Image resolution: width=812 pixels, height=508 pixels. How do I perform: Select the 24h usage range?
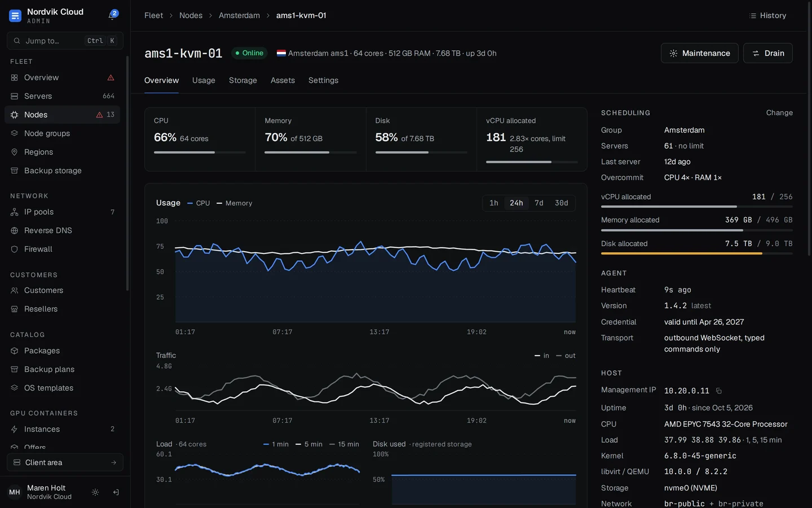click(x=517, y=203)
